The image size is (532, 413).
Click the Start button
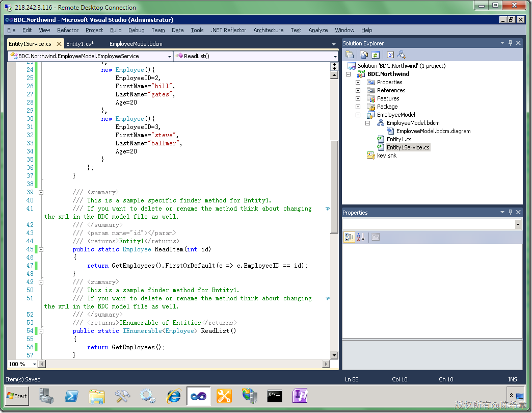17,396
